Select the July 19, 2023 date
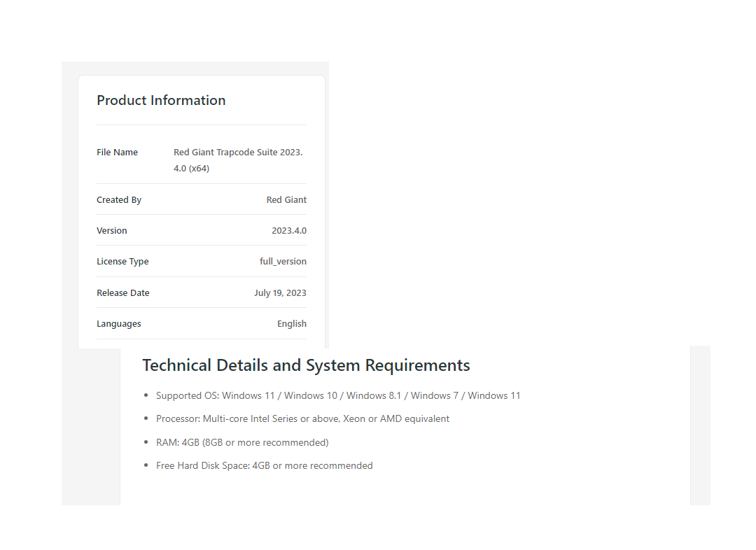The height and width of the screenshot is (550, 756). pyautogui.click(x=280, y=293)
